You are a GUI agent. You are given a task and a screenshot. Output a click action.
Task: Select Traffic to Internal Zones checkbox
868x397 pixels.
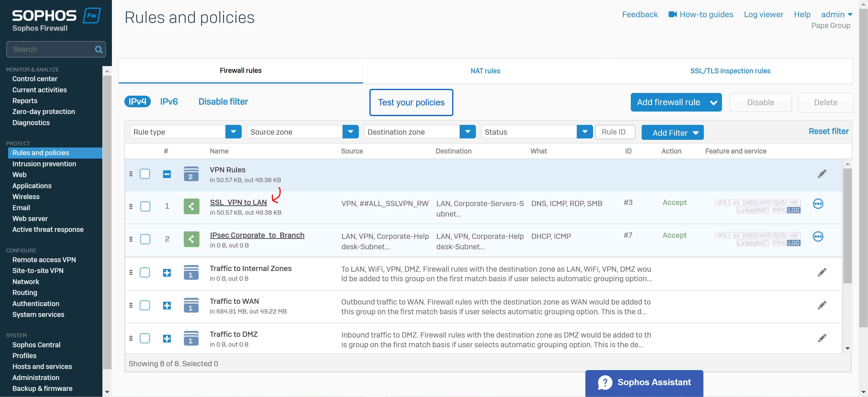[x=145, y=272]
